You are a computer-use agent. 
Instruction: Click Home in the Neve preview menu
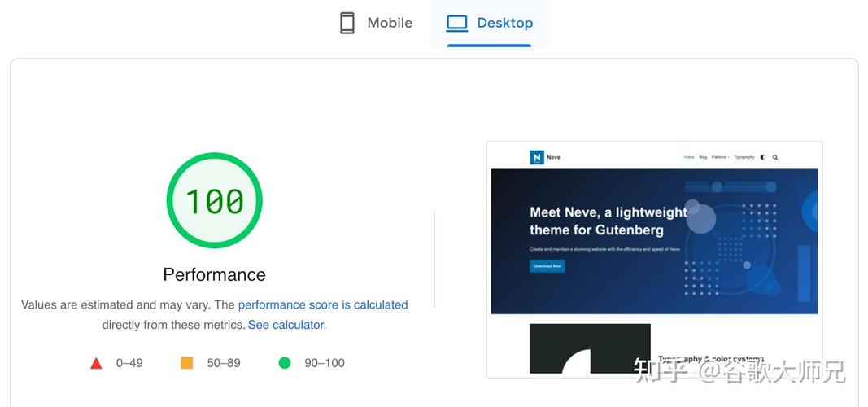click(x=689, y=157)
